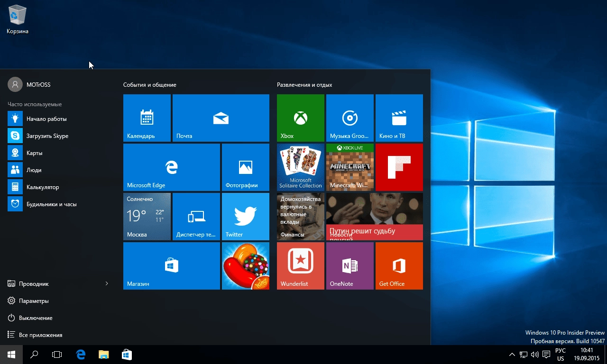
Task: Open the volume speaker tray icon
Action: 535,355
